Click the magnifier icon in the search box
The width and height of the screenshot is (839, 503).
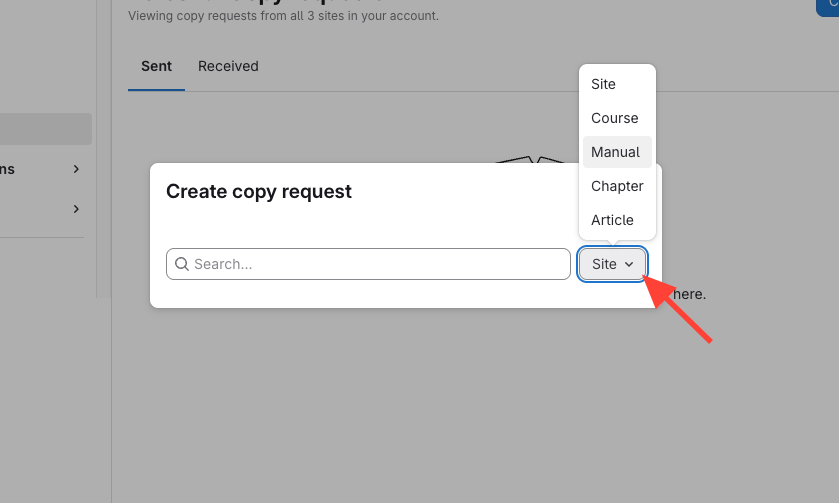coord(182,264)
